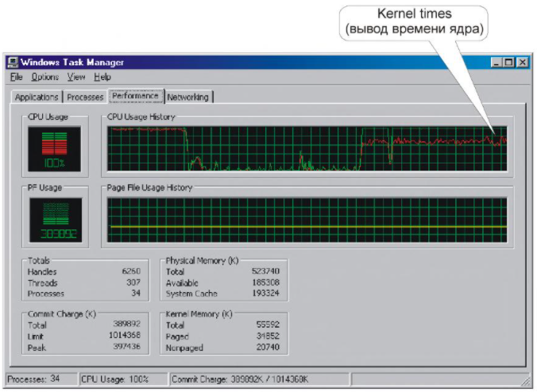
Task: Click the CPU Usage 100% gauge
Action: pyautogui.click(x=55, y=149)
